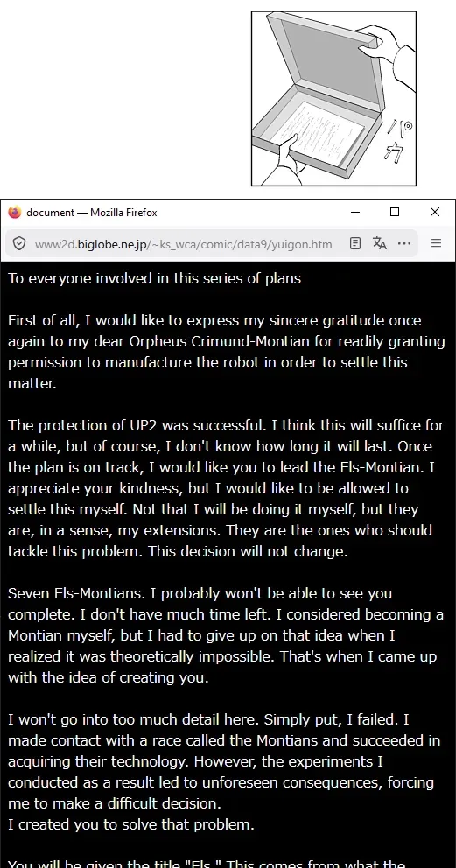Click the paragraph starting "Seven Els-Montians"
The height and width of the screenshot is (868, 456).
click(226, 635)
